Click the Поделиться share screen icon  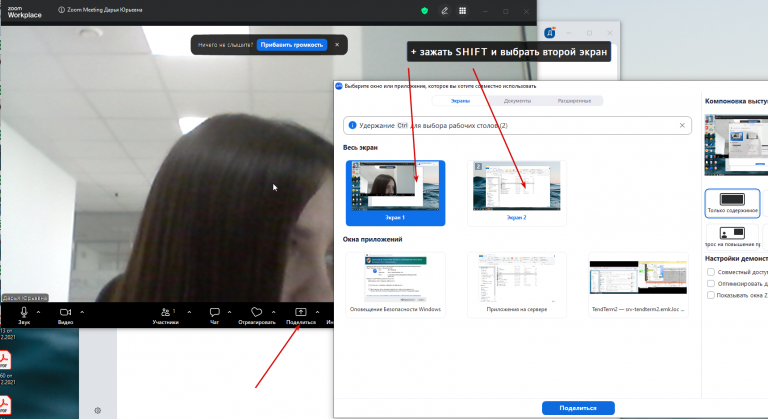[x=300, y=312]
